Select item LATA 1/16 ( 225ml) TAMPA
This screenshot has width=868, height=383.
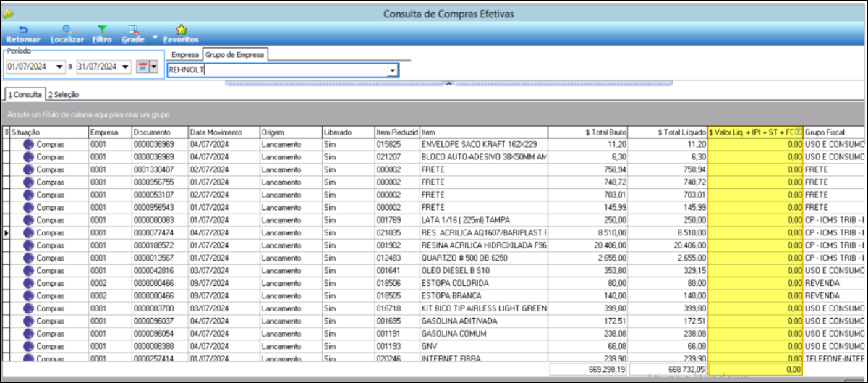coord(483,220)
